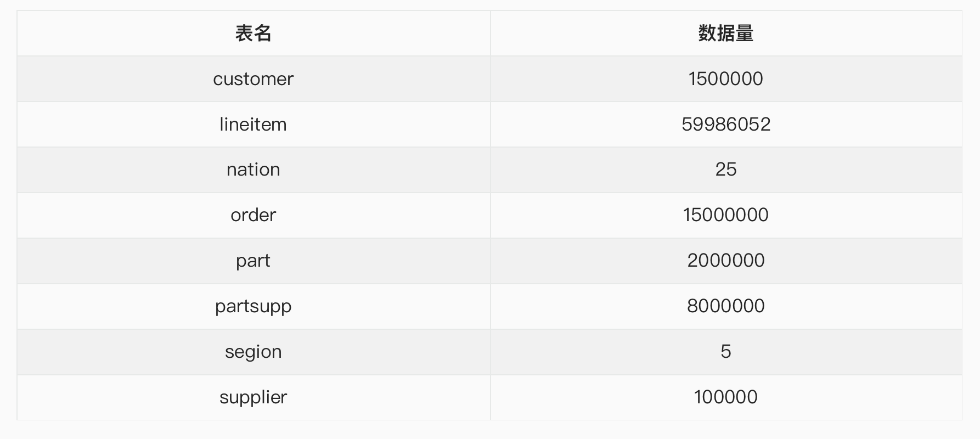Click the 2000000 data count value

[x=725, y=261]
